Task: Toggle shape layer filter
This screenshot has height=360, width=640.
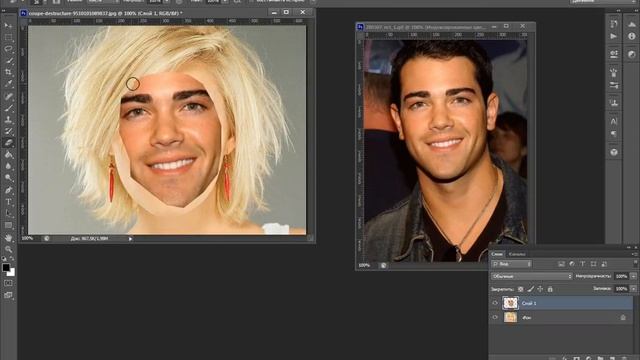Action: [x=593, y=264]
